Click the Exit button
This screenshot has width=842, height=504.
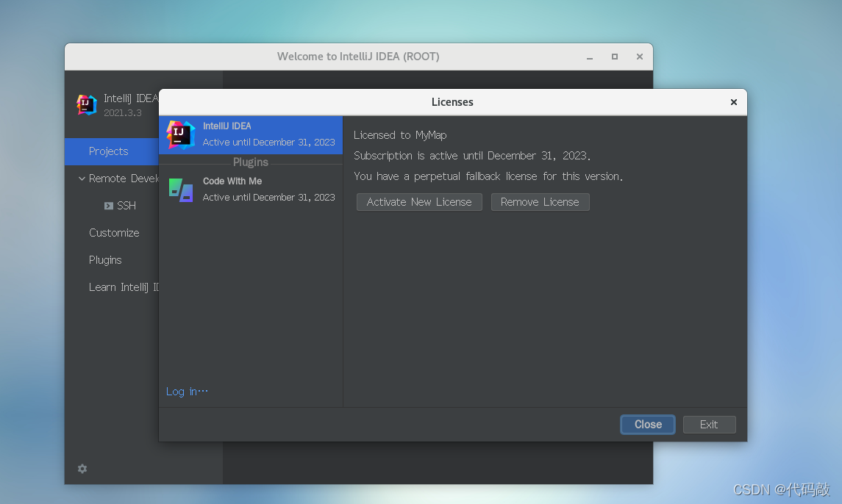tap(709, 425)
